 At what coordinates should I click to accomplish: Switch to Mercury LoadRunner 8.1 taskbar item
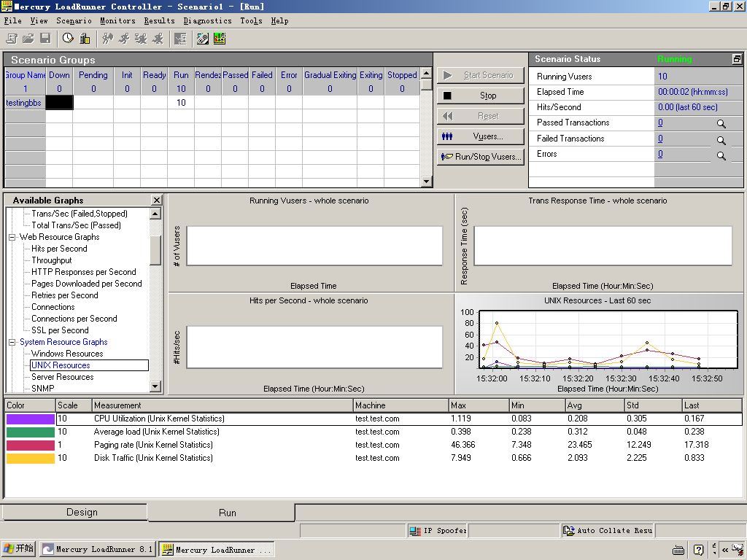[97, 549]
